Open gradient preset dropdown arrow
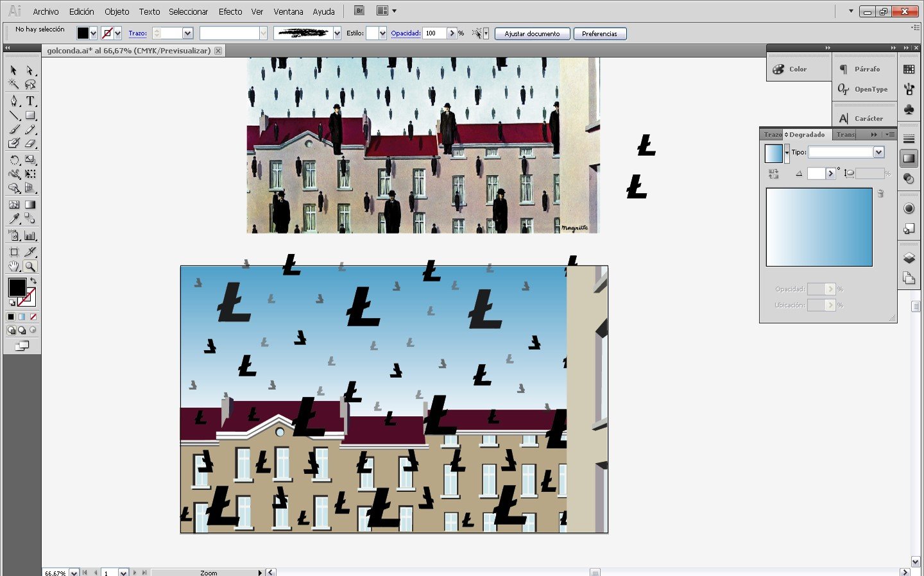924x576 pixels. pyautogui.click(x=787, y=153)
